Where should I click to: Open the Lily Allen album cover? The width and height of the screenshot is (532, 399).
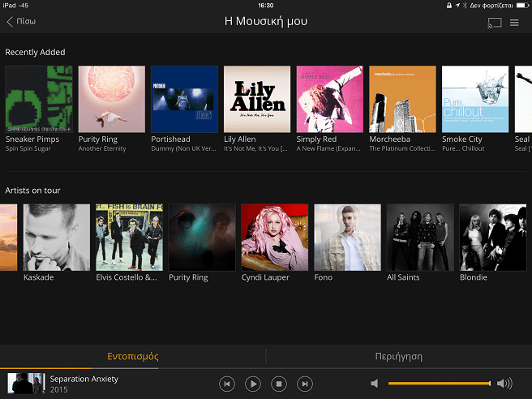[x=257, y=99]
